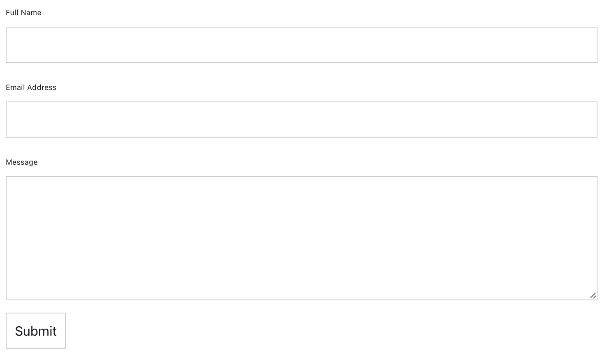Focus the Email Address text box
This screenshot has height=364, width=609.
click(x=302, y=120)
